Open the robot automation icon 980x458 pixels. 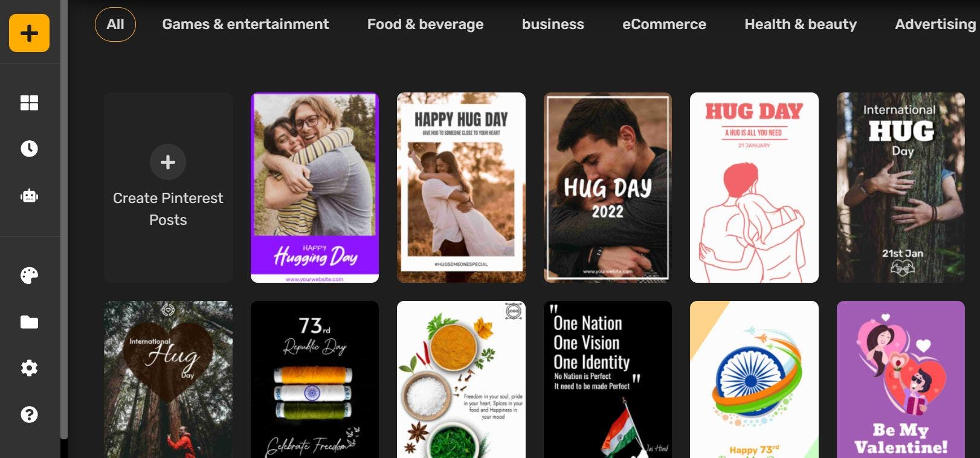click(29, 196)
